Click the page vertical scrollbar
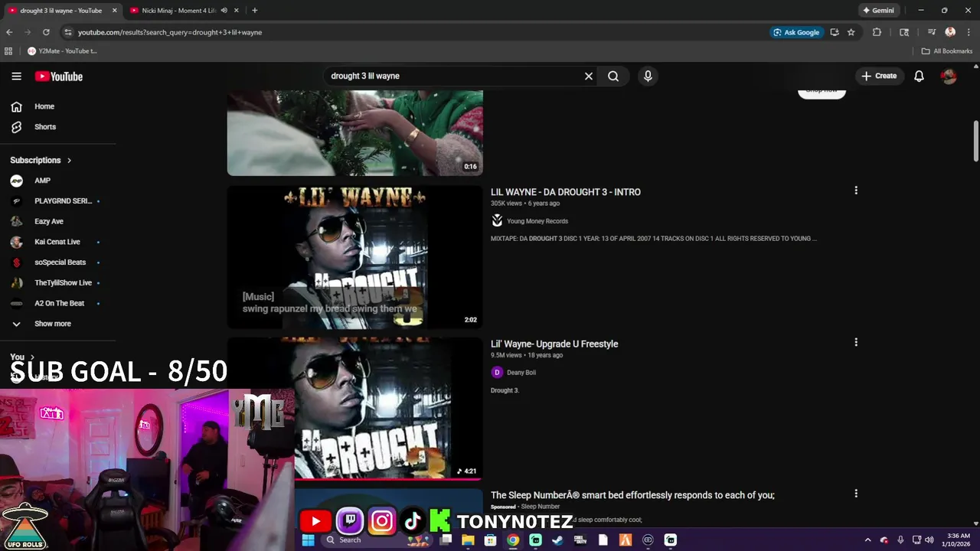Viewport: 980px width, 551px height. coord(976,141)
